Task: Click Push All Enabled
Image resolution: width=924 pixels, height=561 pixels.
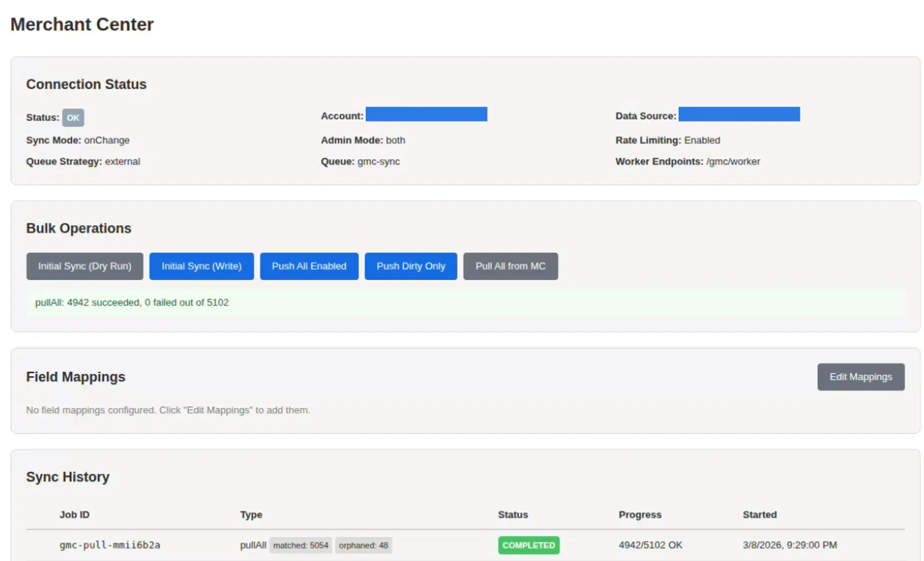Action: point(309,266)
